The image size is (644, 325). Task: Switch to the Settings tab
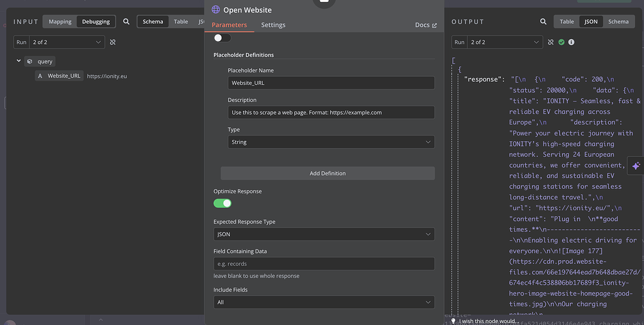click(x=273, y=25)
